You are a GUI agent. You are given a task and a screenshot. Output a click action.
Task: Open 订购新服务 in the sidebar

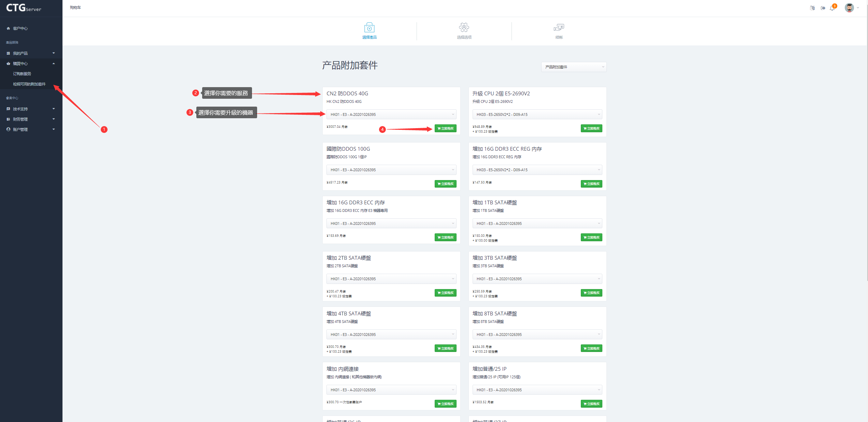point(22,74)
